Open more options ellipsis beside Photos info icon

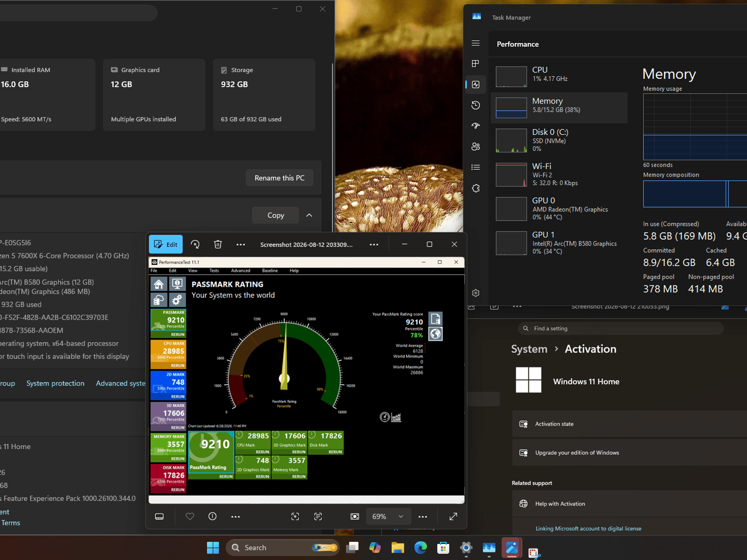tap(236, 516)
